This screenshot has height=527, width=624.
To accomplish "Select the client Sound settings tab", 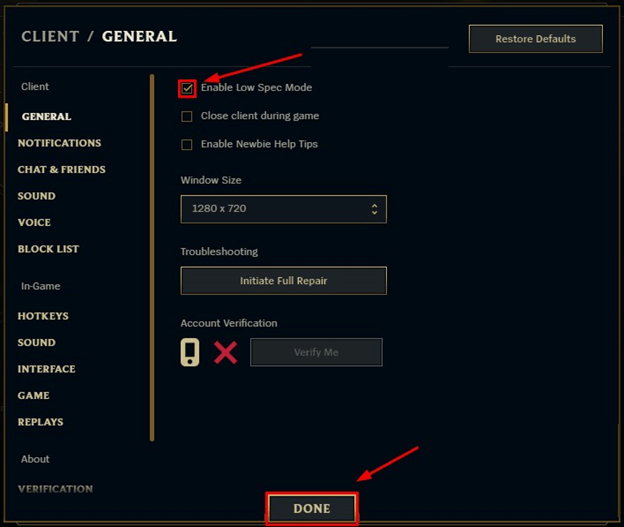I will coord(36,196).
